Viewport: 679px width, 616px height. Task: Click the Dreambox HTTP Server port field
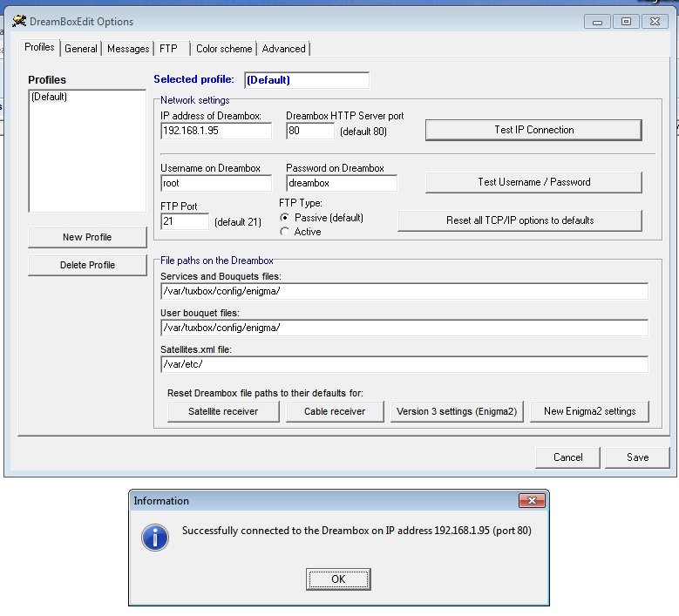[310, 131]
